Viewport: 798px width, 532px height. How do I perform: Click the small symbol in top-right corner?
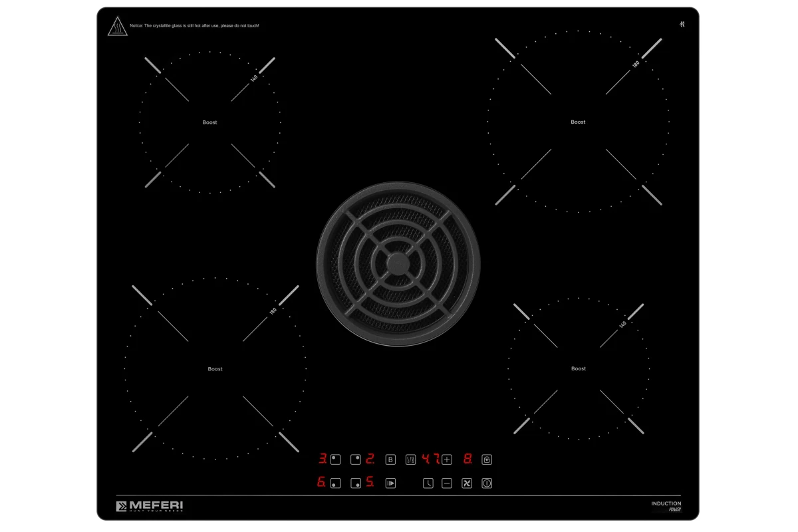click(x=682, y=25)
